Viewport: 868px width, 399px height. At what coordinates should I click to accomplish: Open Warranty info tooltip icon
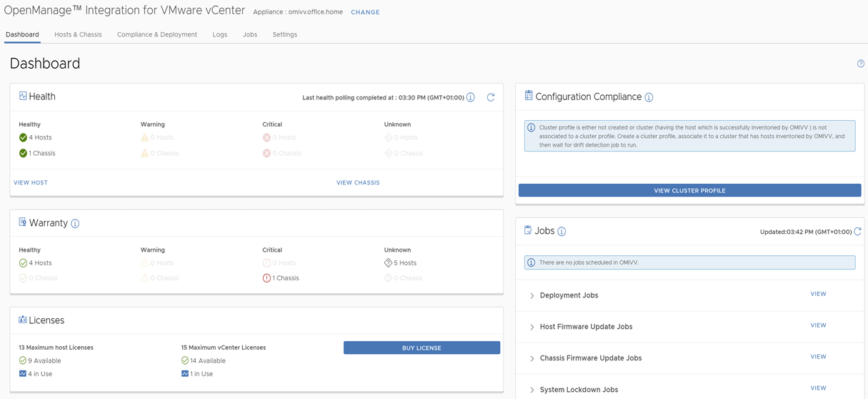tap(75, 224)
